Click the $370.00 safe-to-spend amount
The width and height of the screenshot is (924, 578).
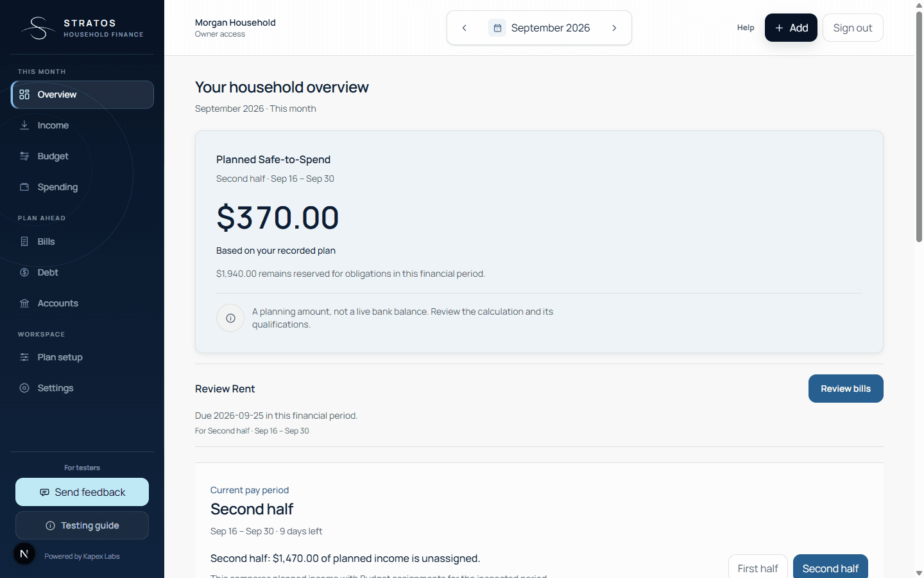pyautogui.click(x=277, y=217)
